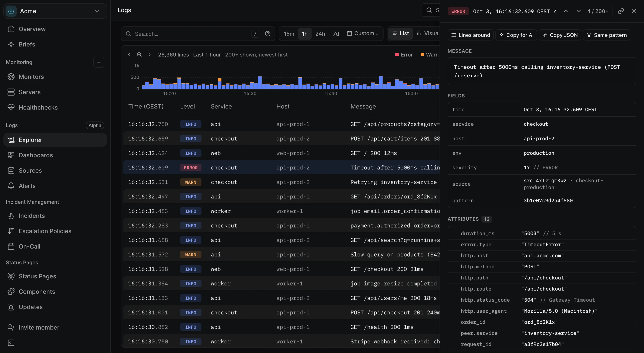Shift histogram to next time window
The width and height of the screenshot is (644, 353).
click(149, 55)
